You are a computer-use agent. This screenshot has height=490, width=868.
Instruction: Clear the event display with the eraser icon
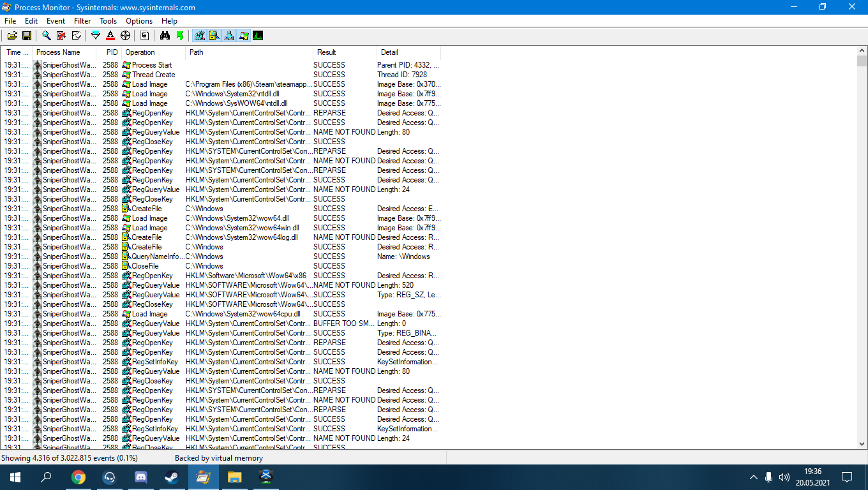pos(77,36)
